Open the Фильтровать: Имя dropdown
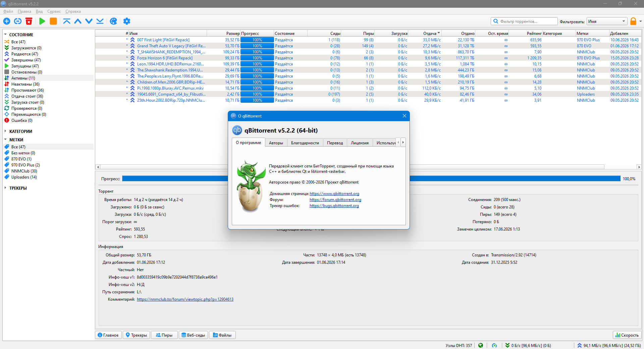The width and height of the screenshot is (644, 349). tap(607, 21)
